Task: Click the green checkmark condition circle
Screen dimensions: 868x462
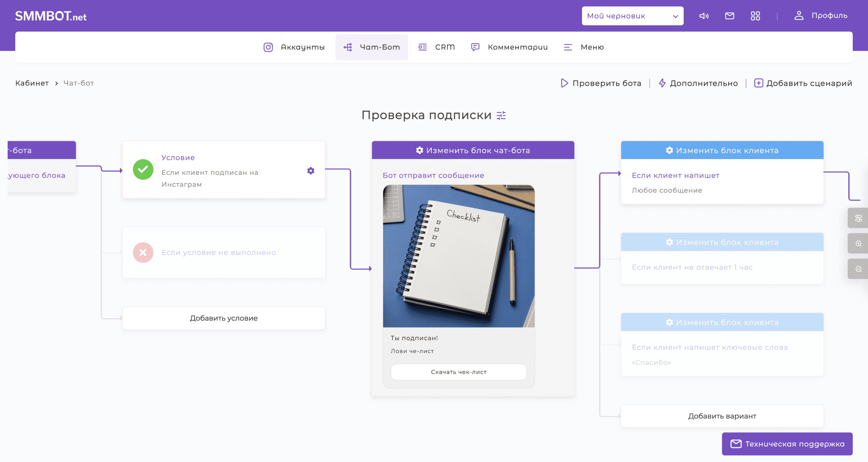Action: coord(143,170)
